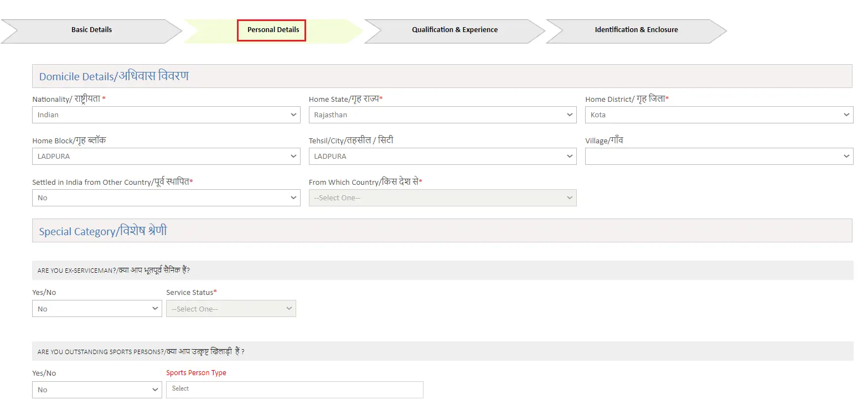Click the Home Block field label
The image size is (868, 405).
point(69,140)
